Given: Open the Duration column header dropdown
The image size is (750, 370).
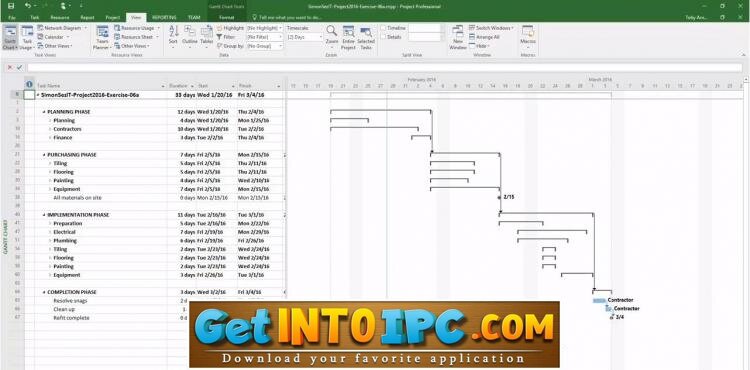Looking at the screenshot, I should coord(192,86).
